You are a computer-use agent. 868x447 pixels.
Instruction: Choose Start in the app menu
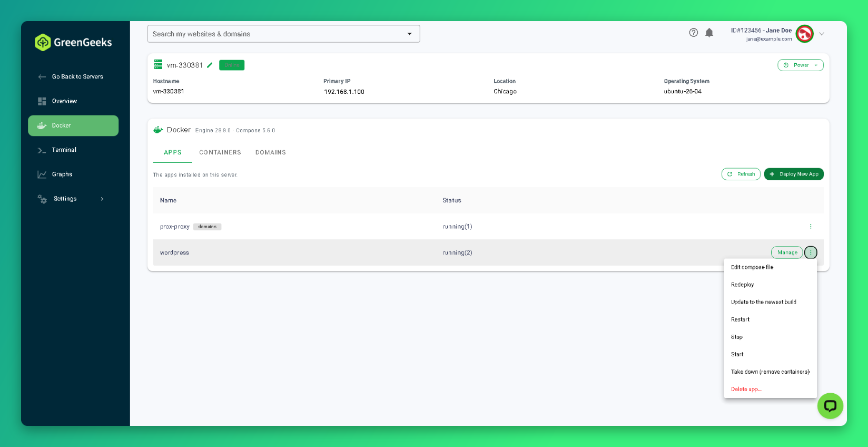pyautogui.click(x=771, y=354)
